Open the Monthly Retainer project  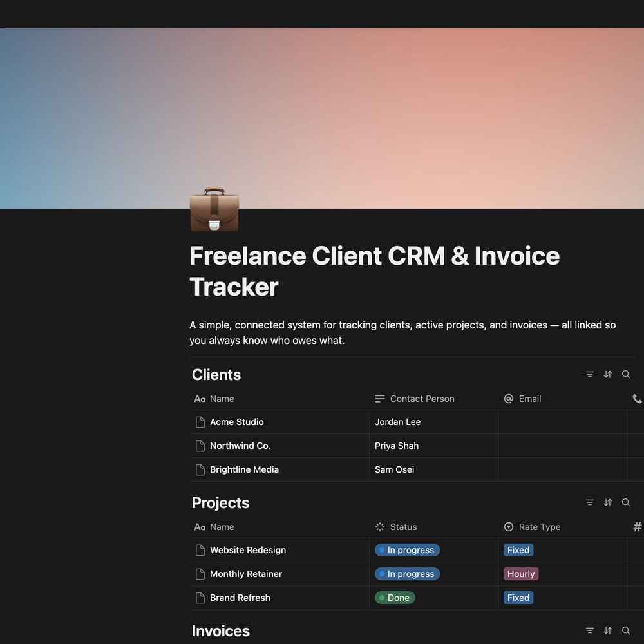(245, 574)
